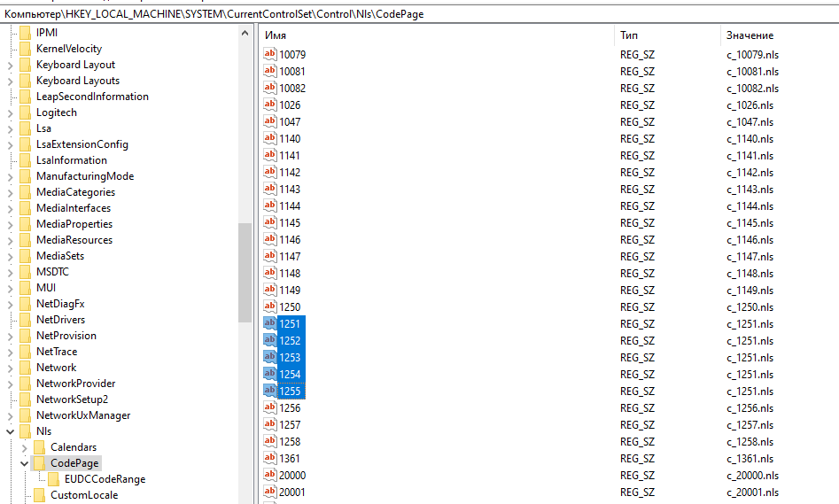Expand the Calendars subkey
The width and height of the screenshot is (839, 504).
click(25, 448)
